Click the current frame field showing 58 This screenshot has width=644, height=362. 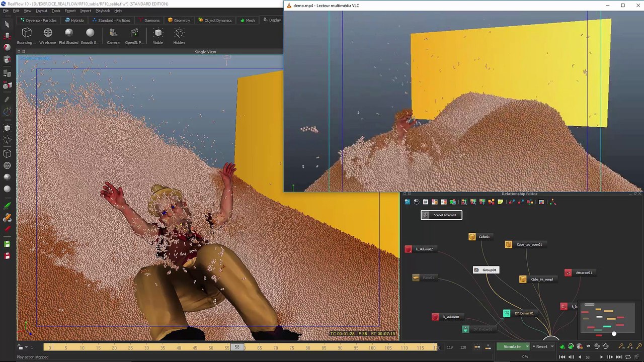(x=588, y=357)
